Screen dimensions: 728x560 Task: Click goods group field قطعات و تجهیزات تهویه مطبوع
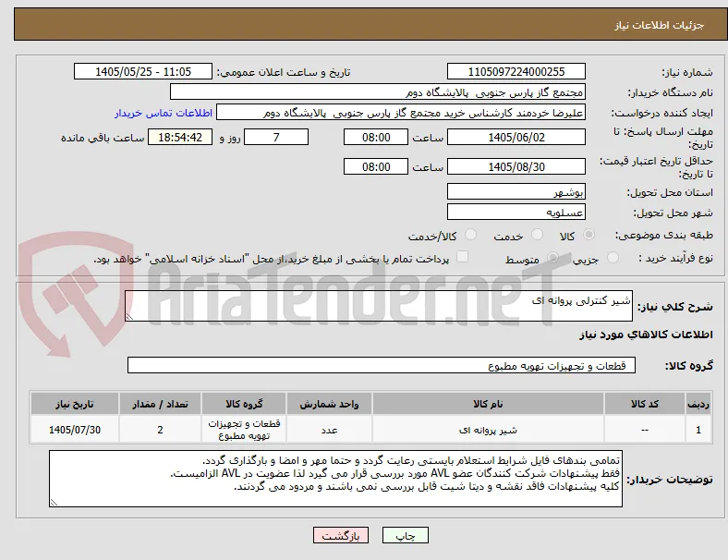tap(382, 365)
